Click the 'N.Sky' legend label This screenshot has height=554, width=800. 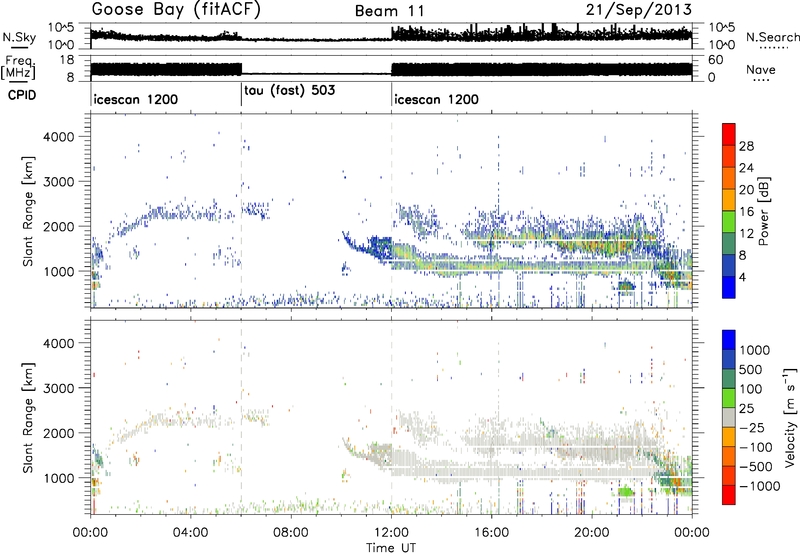(19, 37)
